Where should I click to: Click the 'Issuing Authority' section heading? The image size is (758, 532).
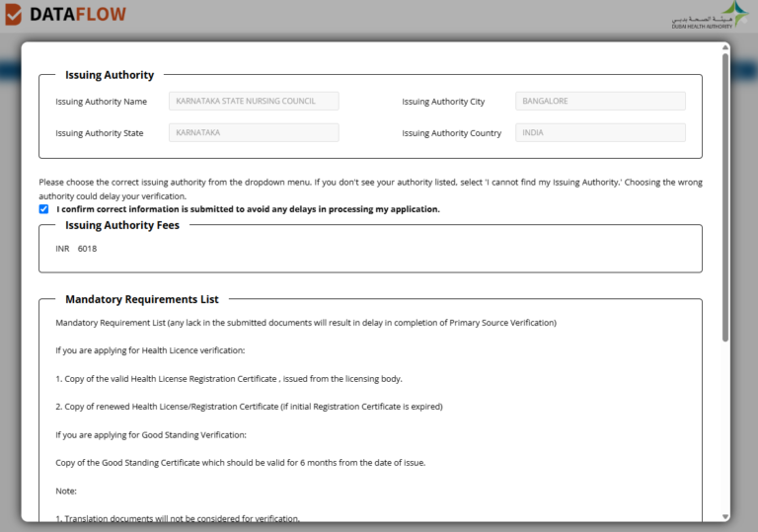click(110, 75)
